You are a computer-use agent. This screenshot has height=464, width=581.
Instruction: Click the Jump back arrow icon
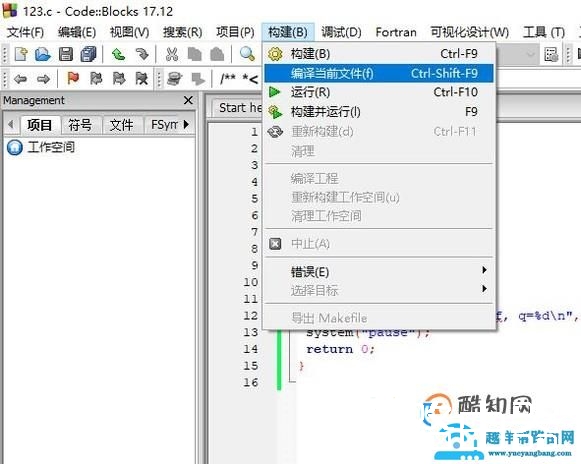tap(20, 79)
